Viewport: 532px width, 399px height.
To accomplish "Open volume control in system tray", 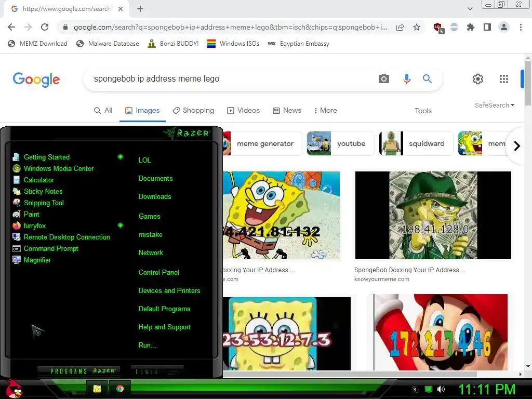I will coord(441,389).
